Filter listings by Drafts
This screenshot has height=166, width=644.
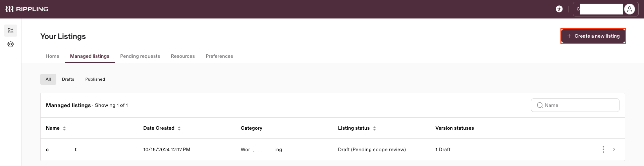[x=68, y=79]
